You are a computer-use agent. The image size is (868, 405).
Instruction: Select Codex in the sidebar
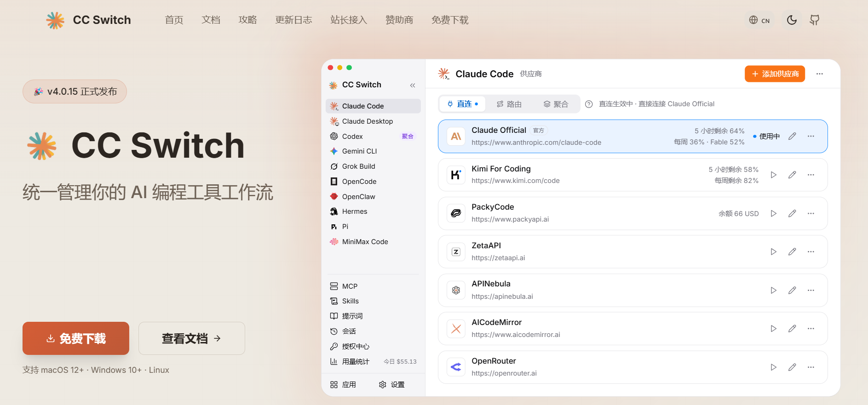click(373, 137)
